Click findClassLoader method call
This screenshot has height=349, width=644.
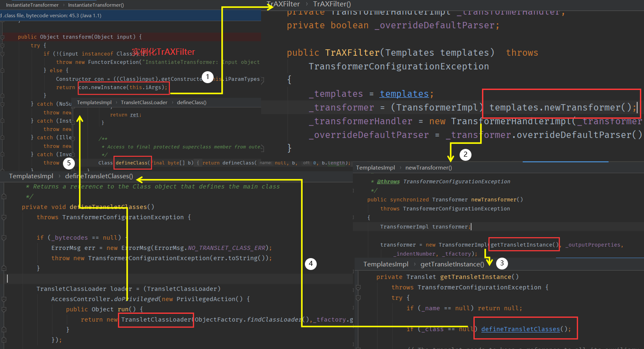point(274,320)
